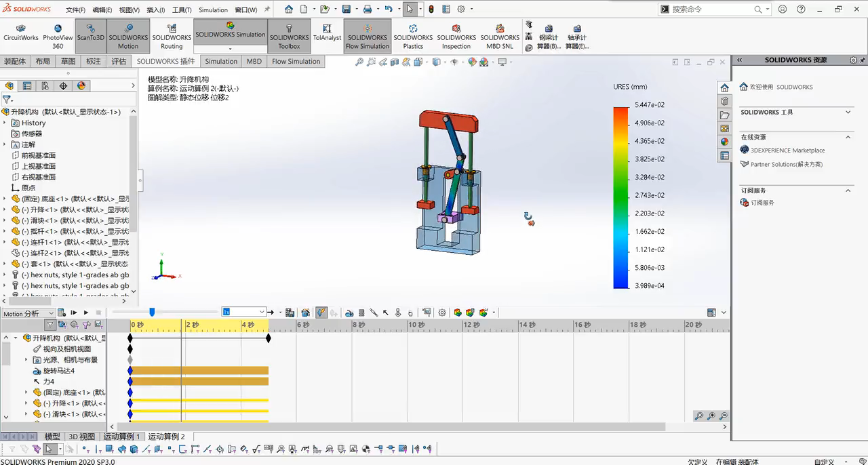Switch to the 评估 ribbon tab

click(119, 61)
